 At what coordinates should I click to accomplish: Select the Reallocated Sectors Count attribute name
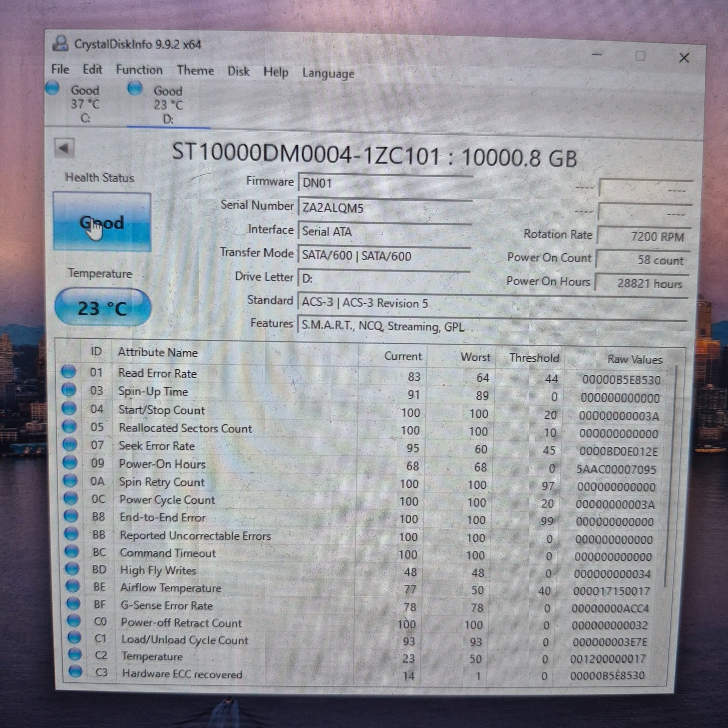185,428
